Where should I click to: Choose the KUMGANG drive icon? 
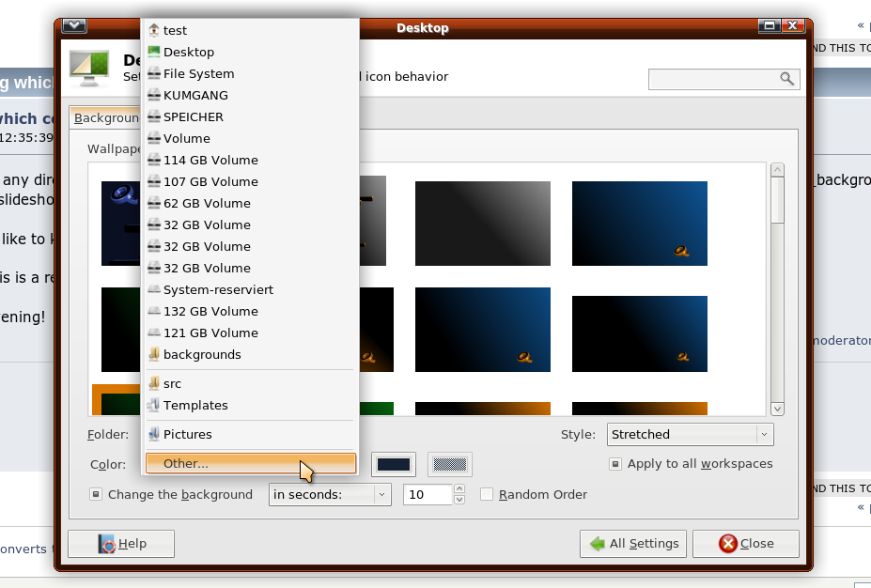point(154,95)
